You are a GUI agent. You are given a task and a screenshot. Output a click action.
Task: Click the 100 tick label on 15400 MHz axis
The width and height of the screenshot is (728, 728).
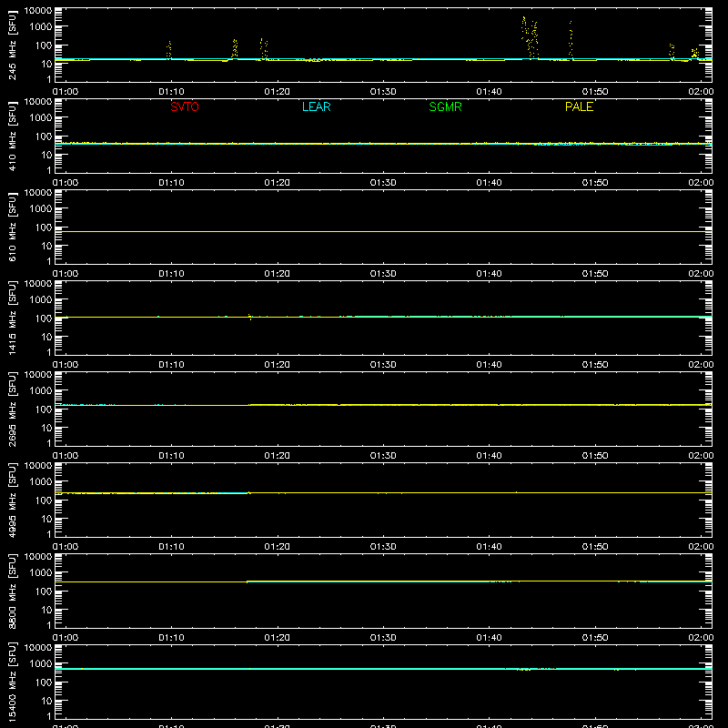point(44,682)
